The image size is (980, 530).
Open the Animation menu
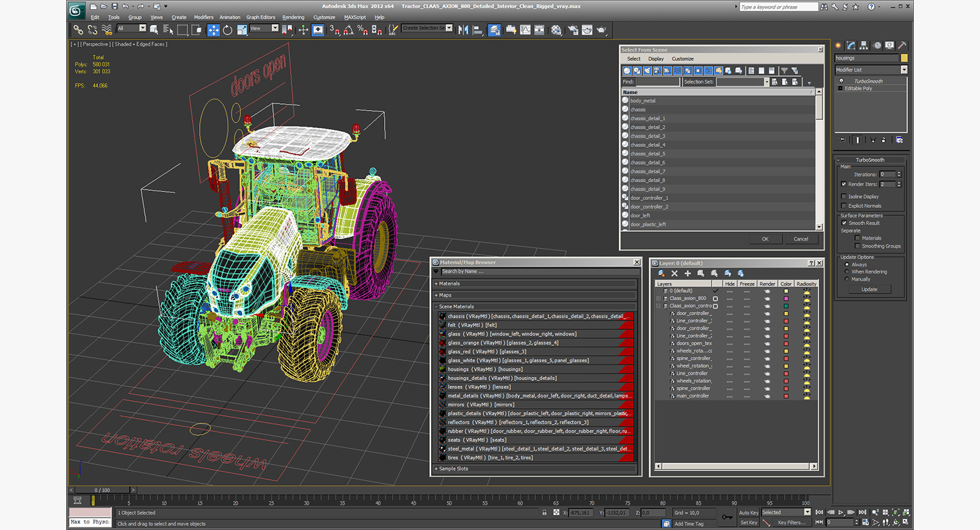(230, 17)
